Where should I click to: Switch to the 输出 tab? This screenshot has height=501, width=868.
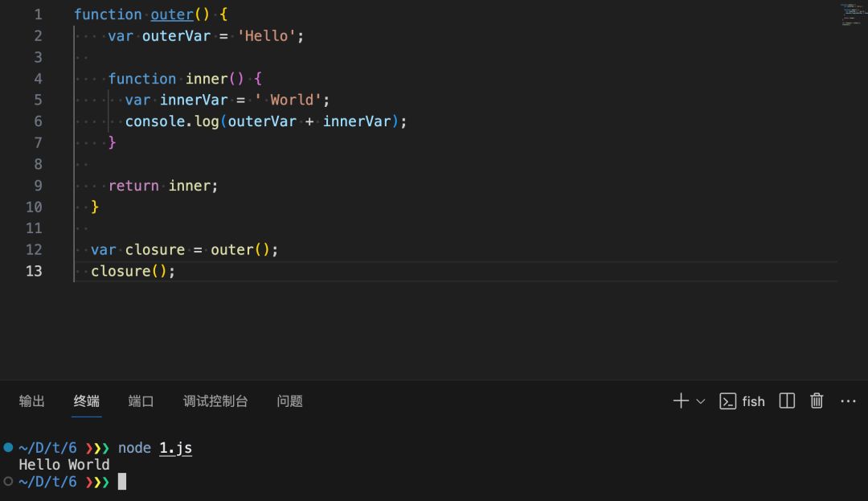point(32,401)
